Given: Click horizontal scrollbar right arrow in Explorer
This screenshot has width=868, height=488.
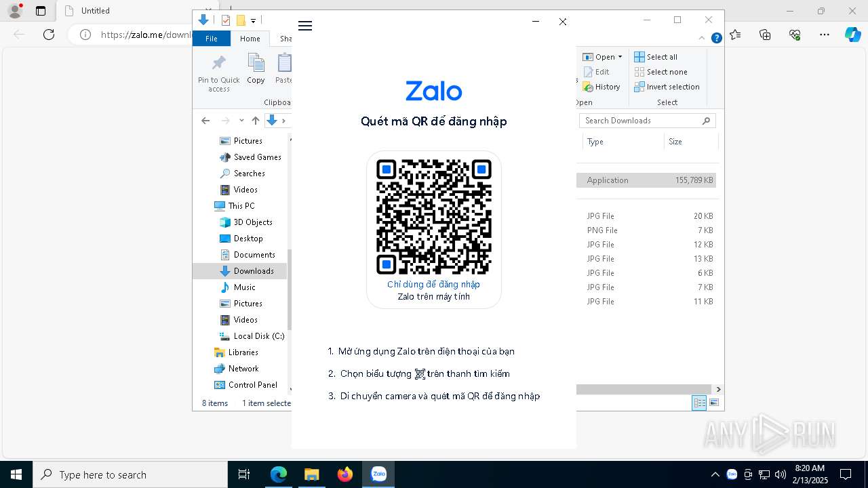Looking at the screenshot, I should pos(719,389).
